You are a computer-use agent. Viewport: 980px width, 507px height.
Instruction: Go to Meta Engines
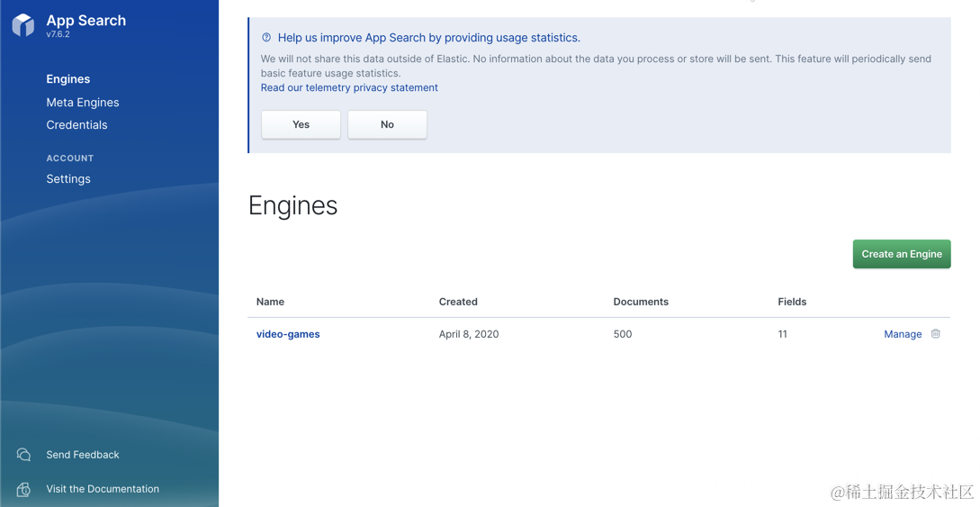click(83, 103)
